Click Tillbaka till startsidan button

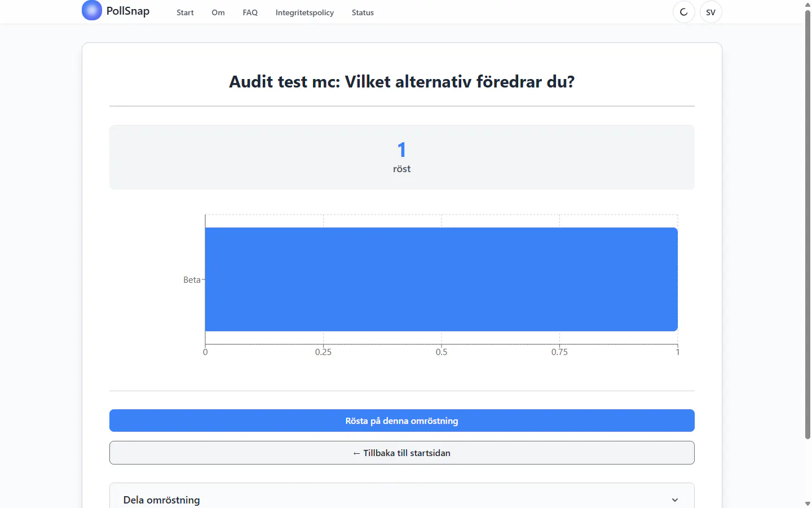click(402, 453)
